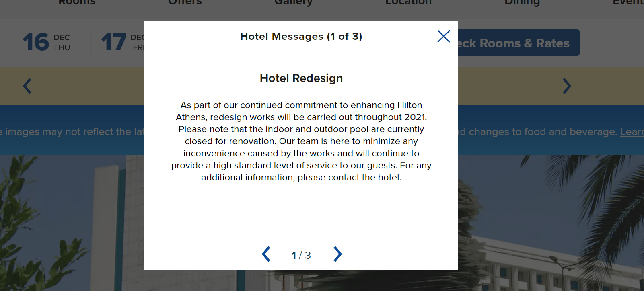Click the left arrow below the message text
This screenshot has height=291, width=644.
coord(265,254)
